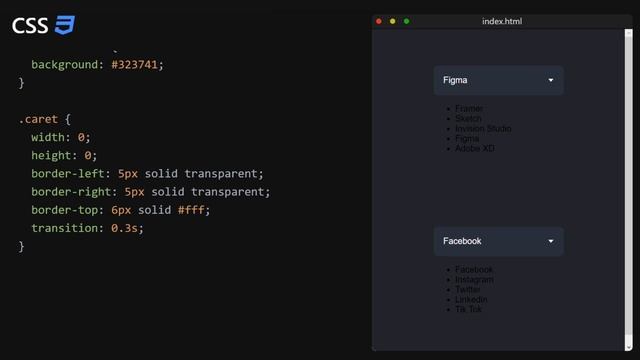Click the border-left code line

coord(147,173)
